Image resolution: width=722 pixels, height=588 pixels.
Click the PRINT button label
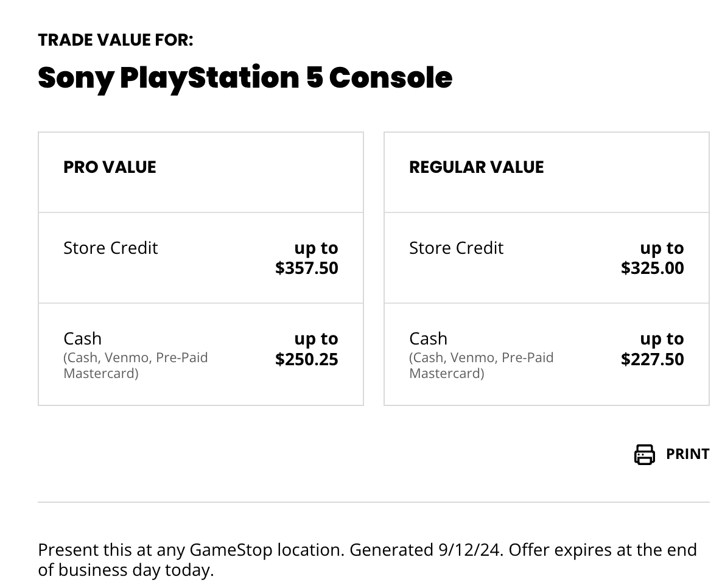(687, 454)
